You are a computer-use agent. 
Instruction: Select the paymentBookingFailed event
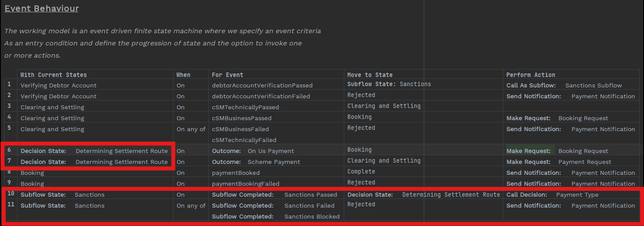point(246,184)
